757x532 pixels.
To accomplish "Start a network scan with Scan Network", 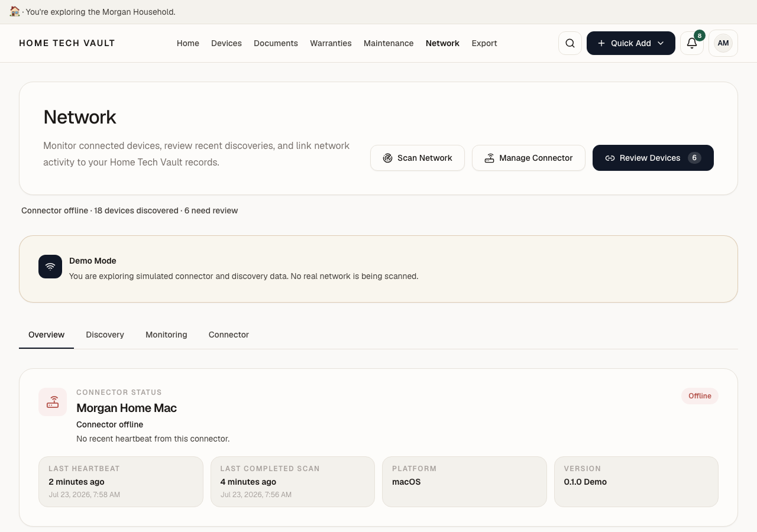I will coord(418,158).
